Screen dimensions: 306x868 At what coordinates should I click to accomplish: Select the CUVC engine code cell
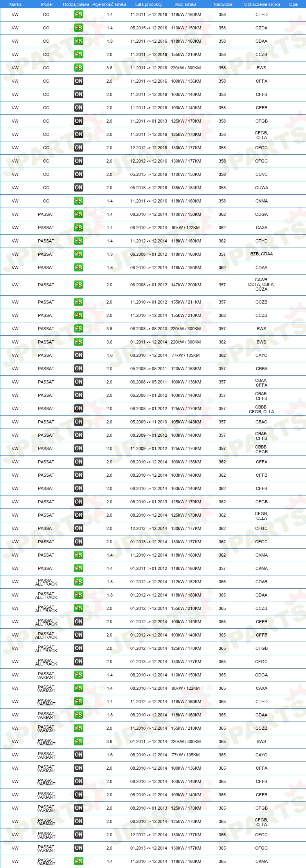pos(261,174)
